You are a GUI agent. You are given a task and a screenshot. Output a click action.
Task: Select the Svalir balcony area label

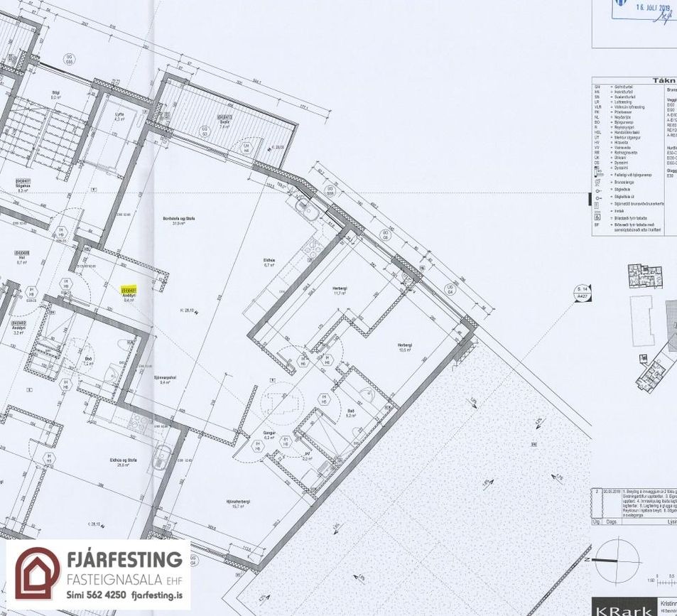click(224, 125)
